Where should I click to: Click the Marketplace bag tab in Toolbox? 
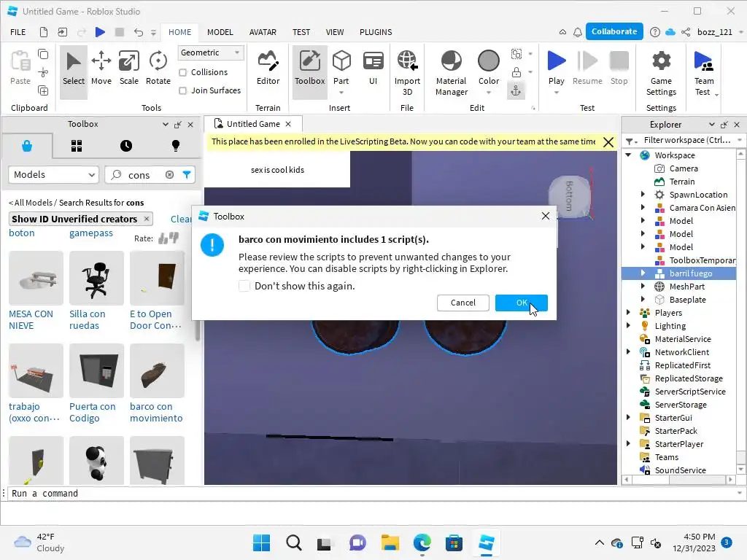coord(27,146)
